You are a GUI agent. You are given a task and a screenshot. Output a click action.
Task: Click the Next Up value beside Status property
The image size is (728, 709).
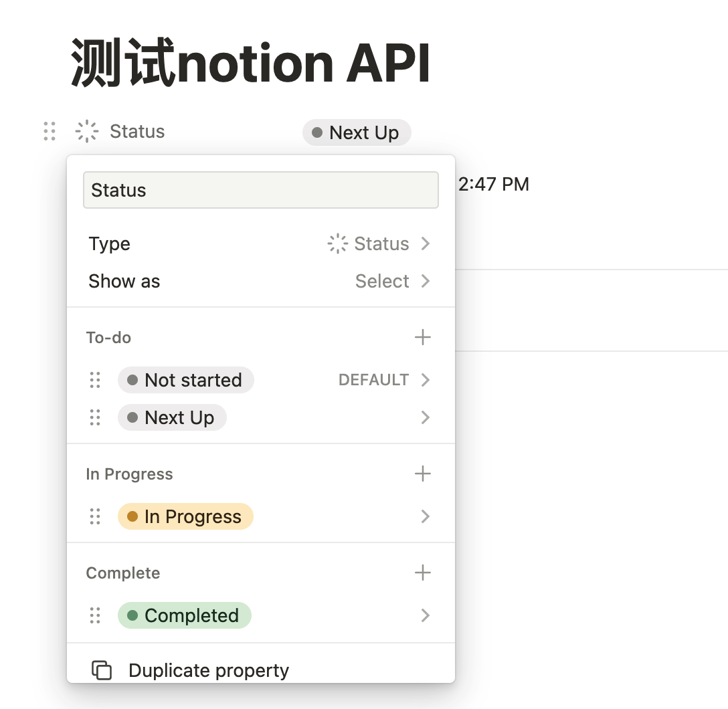(357, 132)
